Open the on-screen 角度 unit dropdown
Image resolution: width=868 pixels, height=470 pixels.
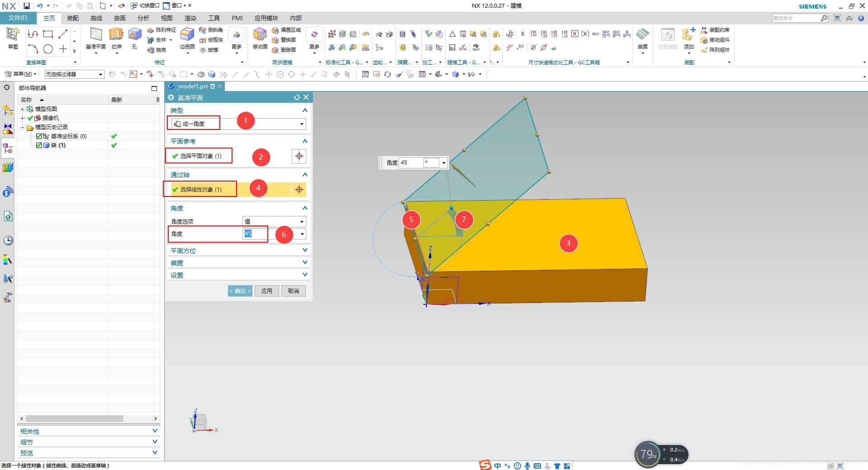444,163
